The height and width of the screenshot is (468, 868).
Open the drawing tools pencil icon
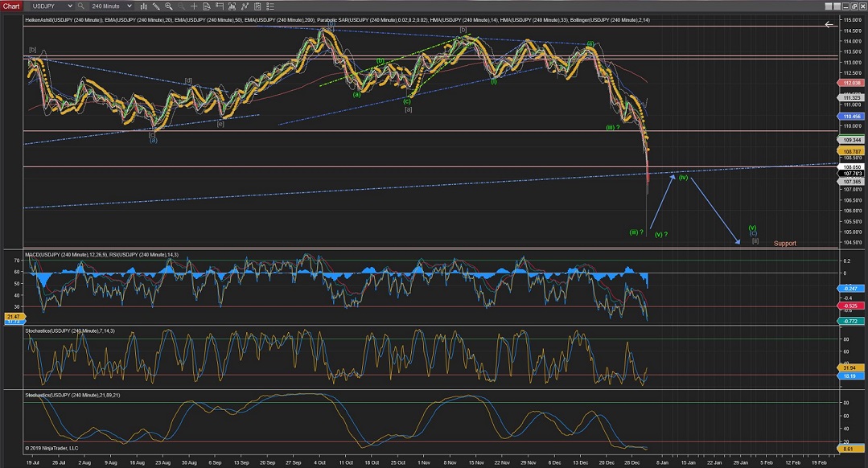tap(156, 6)
